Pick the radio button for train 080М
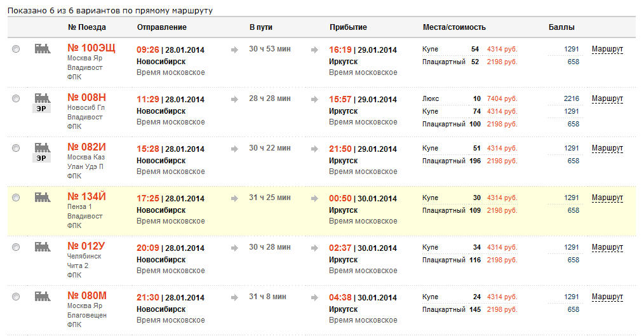This screenshot has height=336, width=644. click(16, 297)
